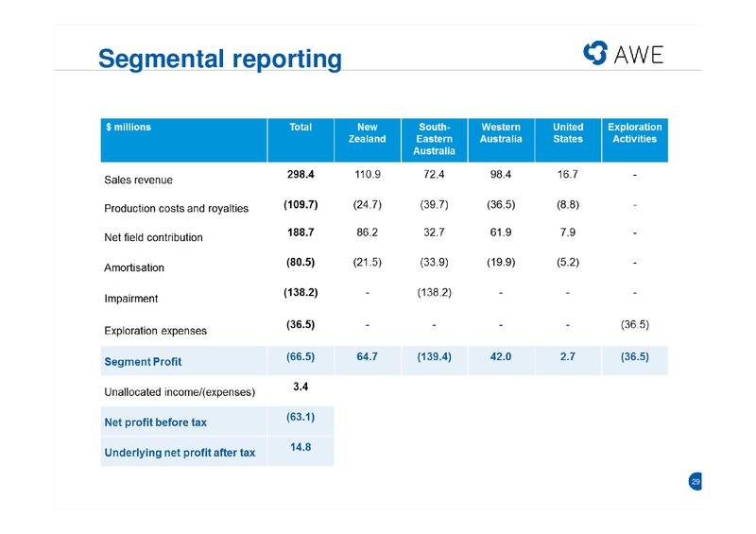Viewport: 756px width, 534px height.
Task: Click New Zealand segment profit 64.7
Action: (368, 357)
